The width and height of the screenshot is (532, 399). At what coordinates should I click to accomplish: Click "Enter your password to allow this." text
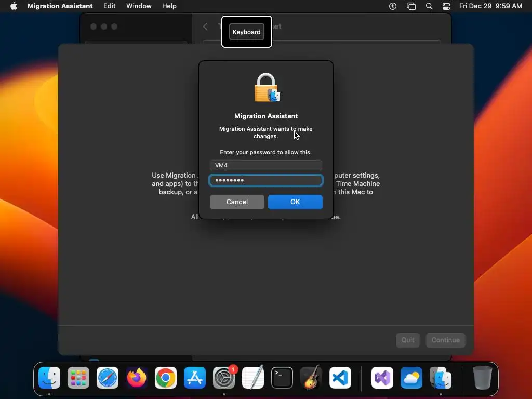pos(265,152)
